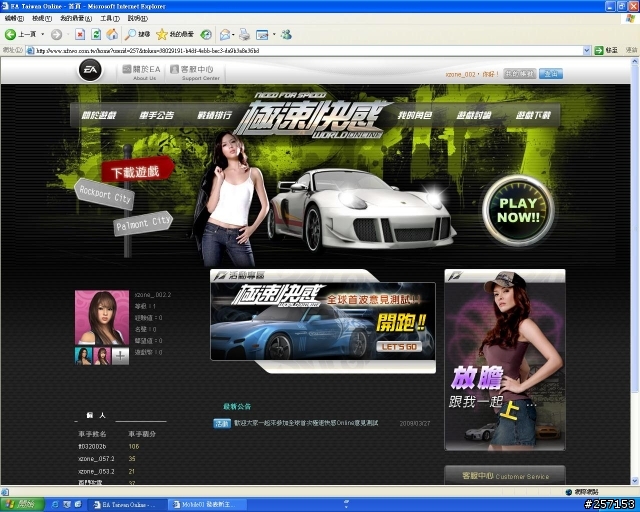This screenshot has height=512, width=640.
Task: Select the second small character thumbnail
Action: point(102,356)
